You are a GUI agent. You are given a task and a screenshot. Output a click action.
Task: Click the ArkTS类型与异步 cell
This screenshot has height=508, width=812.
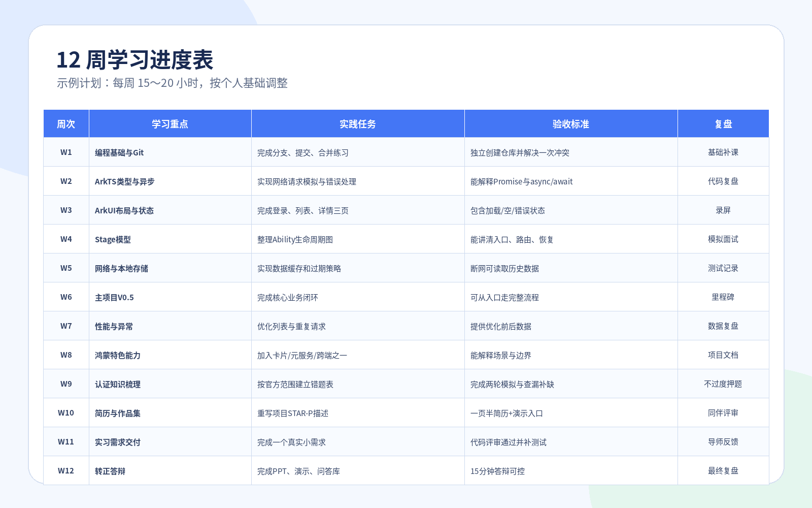pos(170,181)
